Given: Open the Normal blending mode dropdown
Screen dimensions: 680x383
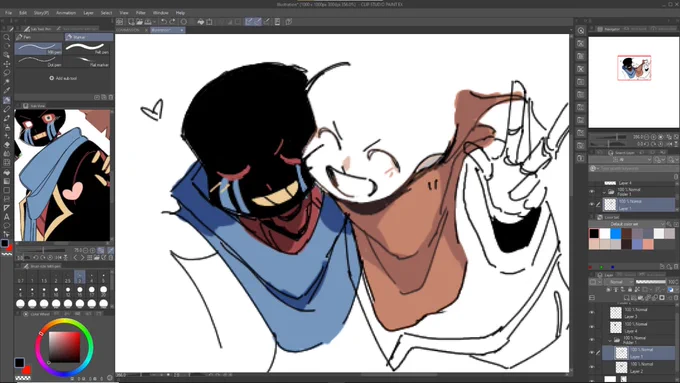Looking at the screenshot, I should tap(619, 282).
